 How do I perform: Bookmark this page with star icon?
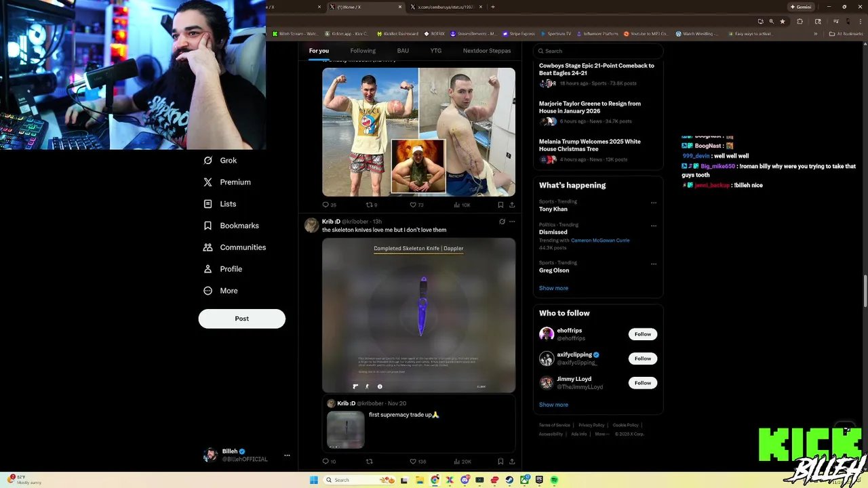(x=783, y=22)
